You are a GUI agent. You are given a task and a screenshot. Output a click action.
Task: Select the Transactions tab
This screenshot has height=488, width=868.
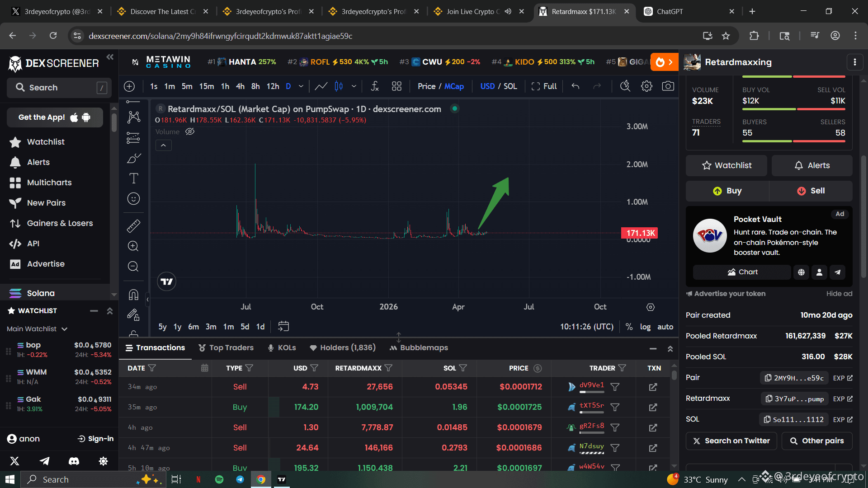[156, 347]
